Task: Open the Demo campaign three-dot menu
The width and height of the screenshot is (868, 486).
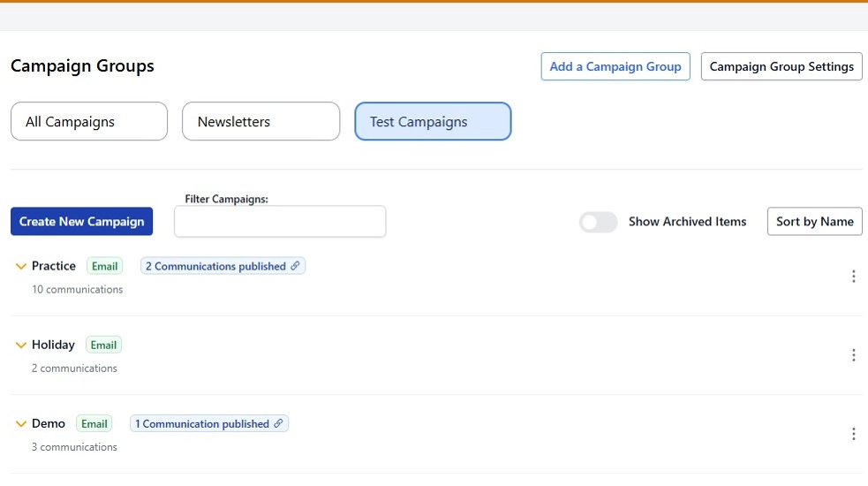Action: tap(853, 434)
